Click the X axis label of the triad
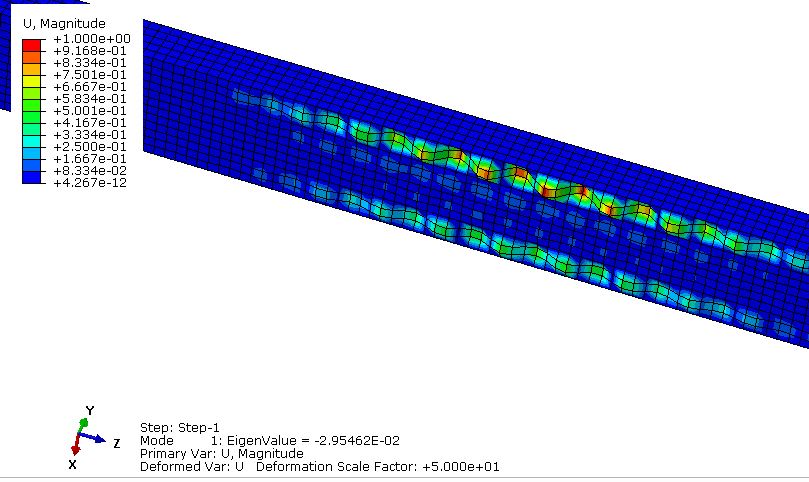This screenshot has width=809, height=482. pos(72,464)
